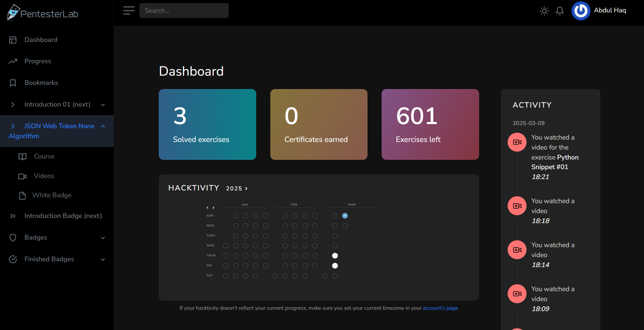Open the Certificates earned card
The image size is (644, 330).
click(x=319, y=124)
